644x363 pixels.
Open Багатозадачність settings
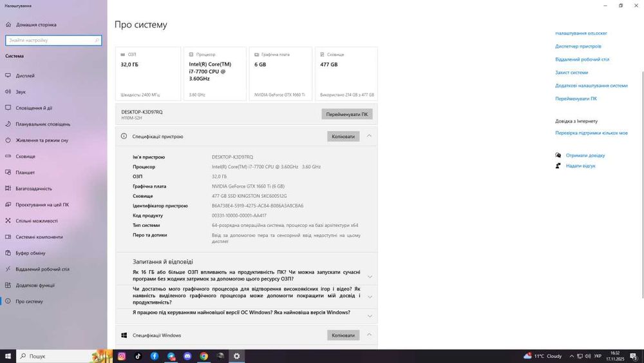pyautogui.click(x=53, y=188)
